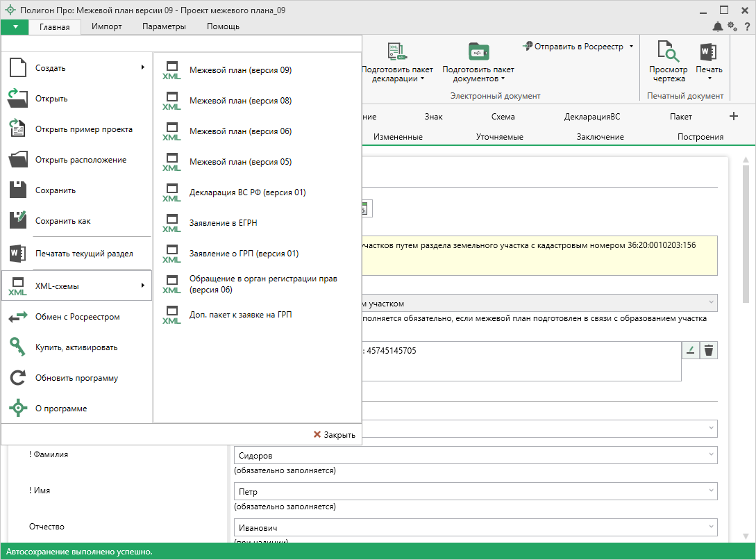Click the Подготовить пакет документов icon
This screenshot has width=756, height=560.
click(478, 53)
